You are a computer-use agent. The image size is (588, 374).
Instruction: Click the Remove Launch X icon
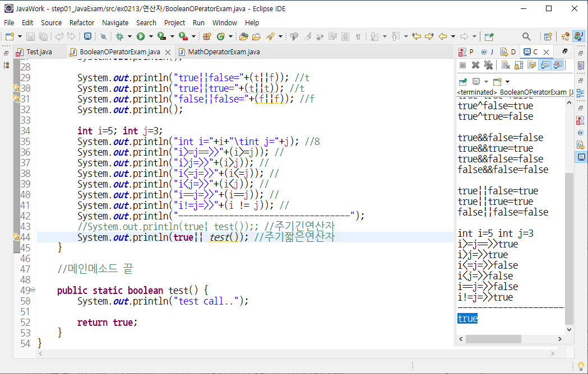[x=475, y=65]
